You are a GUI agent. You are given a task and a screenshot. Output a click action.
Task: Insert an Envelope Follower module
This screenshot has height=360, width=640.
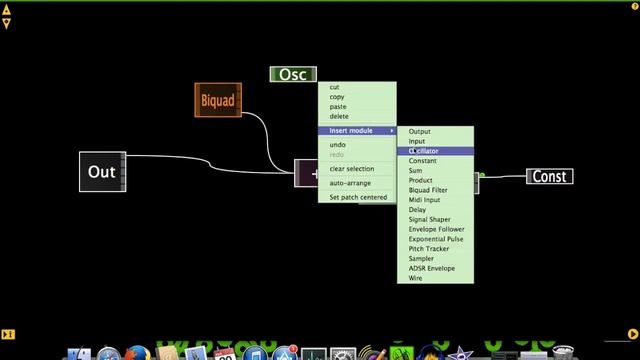[x=436, y=229]
